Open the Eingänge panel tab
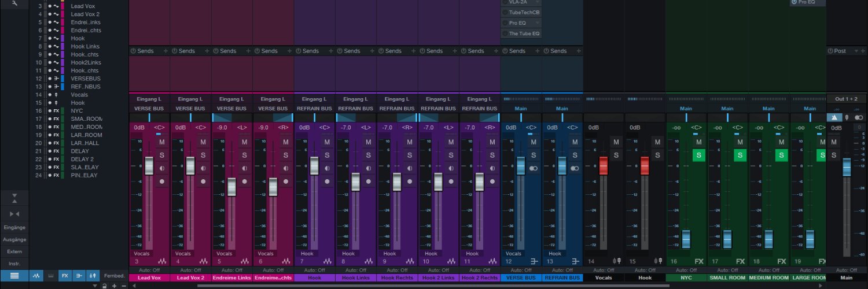868x289 pixels. [14, 227]
